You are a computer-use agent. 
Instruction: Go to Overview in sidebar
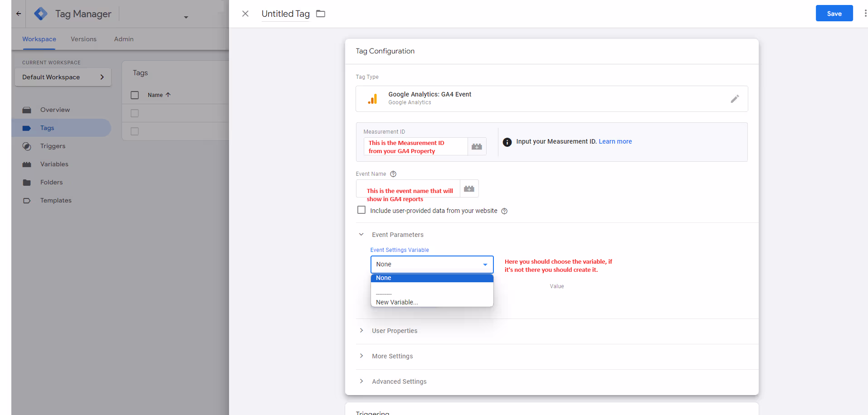click(55, 110)
